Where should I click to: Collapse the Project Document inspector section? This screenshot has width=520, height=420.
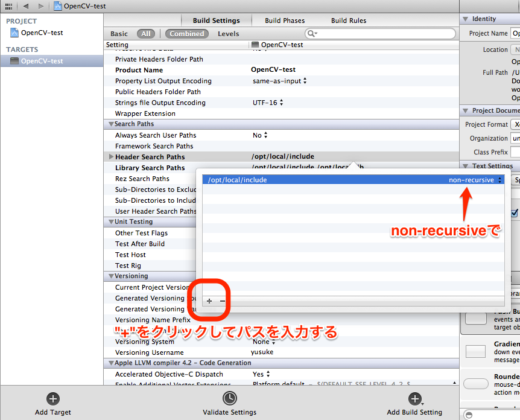[465, 110]
